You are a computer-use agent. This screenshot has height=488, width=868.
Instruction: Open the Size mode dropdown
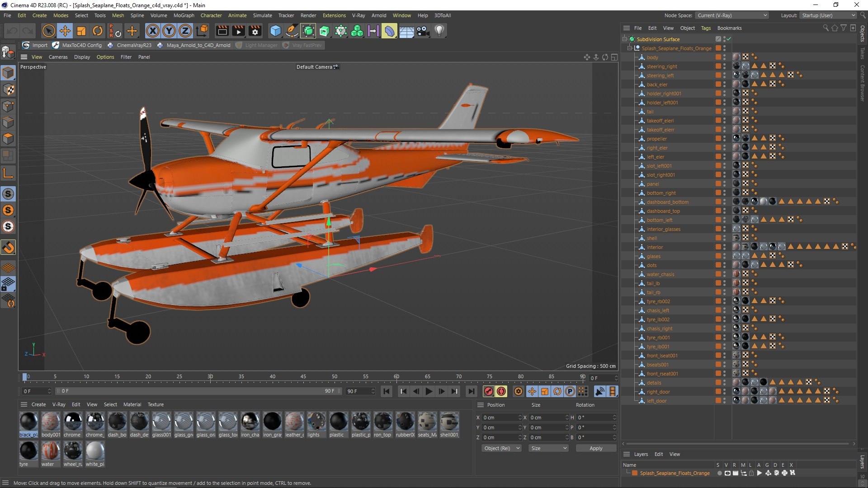548,448
